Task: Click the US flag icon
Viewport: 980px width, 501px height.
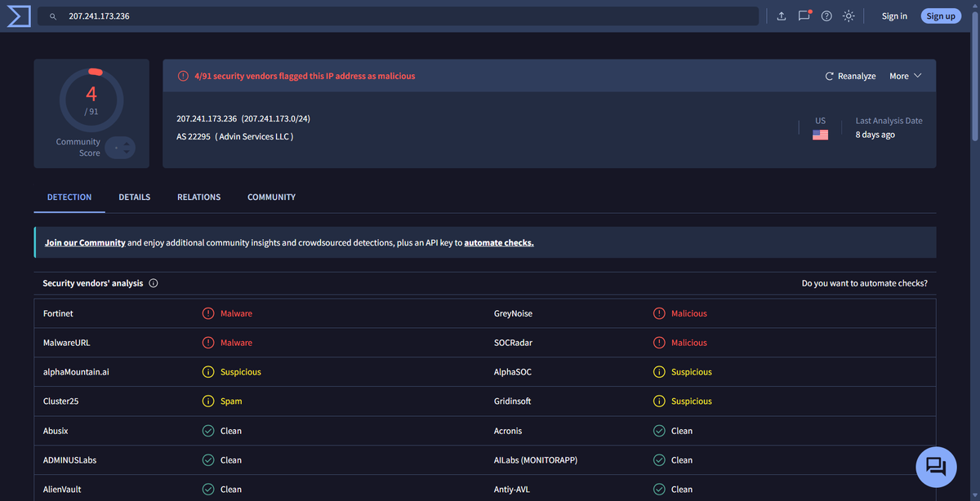Action: pyautogui.click(x=820, y=135)
